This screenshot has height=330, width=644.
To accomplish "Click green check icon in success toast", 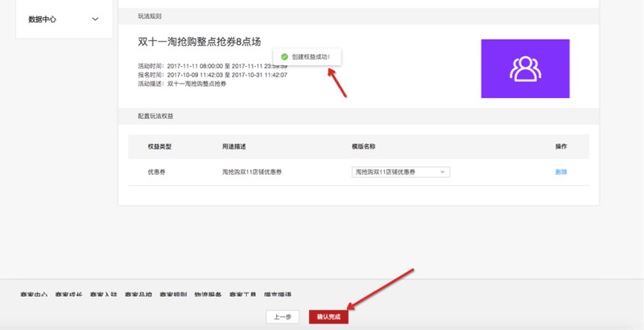I will 284,57.
